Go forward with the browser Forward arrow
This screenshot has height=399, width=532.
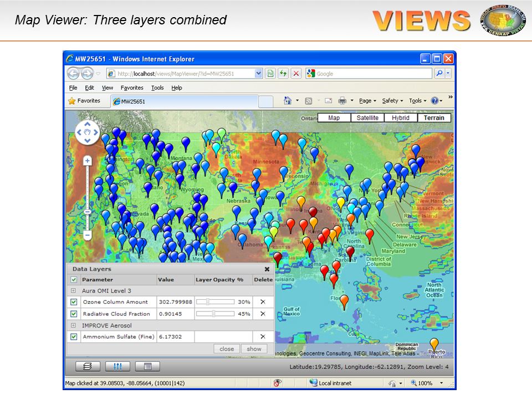87,74
